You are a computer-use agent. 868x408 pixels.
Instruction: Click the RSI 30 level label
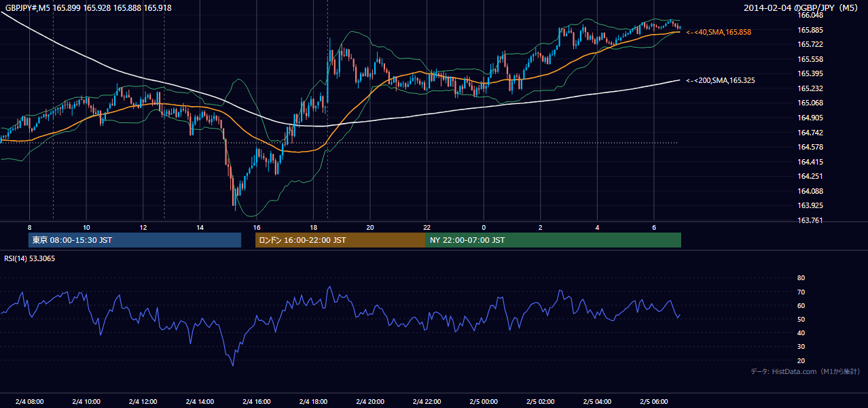point(801,347)
